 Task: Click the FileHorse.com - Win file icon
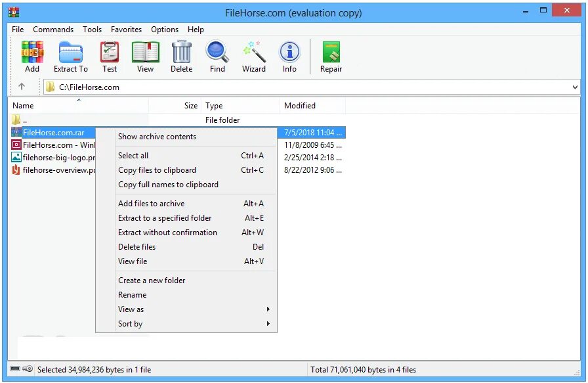coord(16,145)
